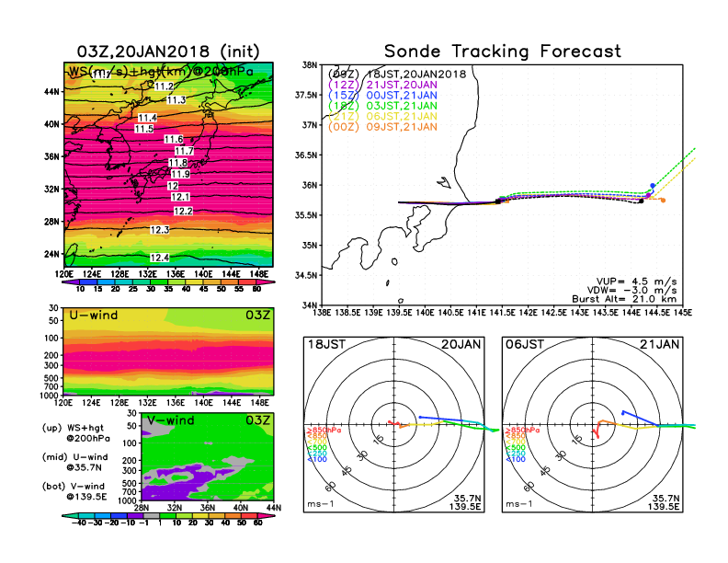
Task: Click the 11.4 height contour label
Action: 147,118
